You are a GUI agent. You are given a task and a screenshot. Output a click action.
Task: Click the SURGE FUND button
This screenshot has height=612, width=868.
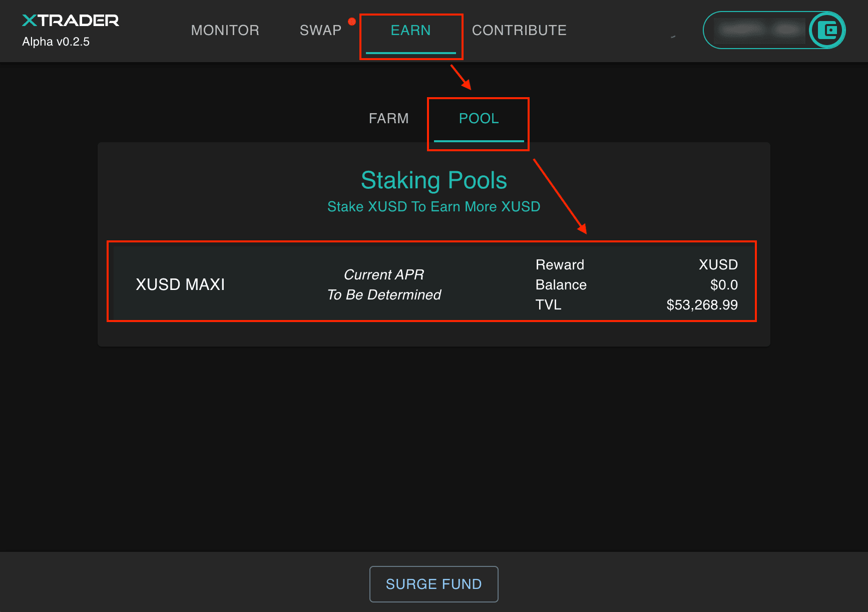(434, 584)
